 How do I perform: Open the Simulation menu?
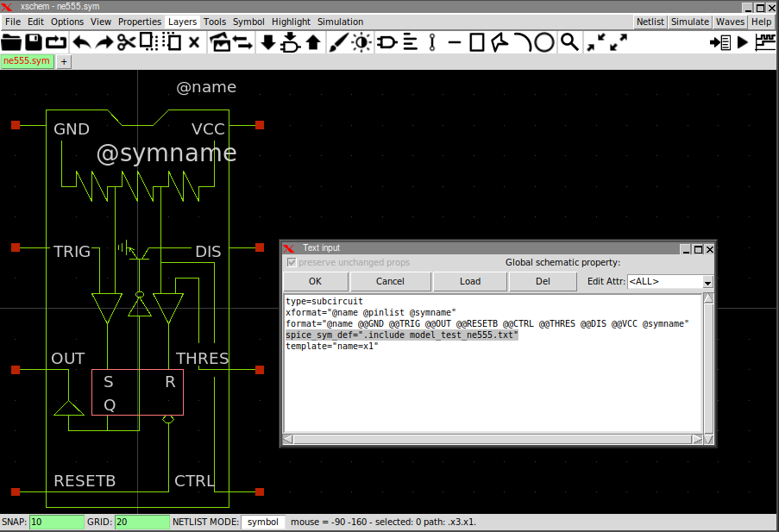(x=340, y=22)
